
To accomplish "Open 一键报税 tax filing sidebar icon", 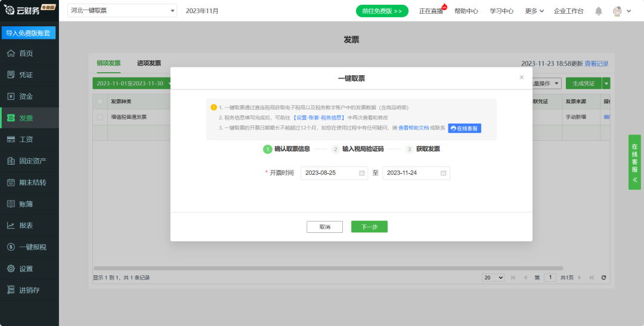I will [x=11, y=247].
